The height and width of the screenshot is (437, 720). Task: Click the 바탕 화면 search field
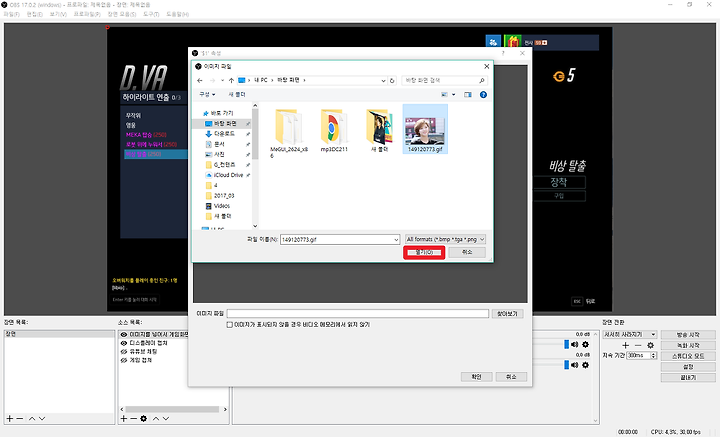[444, 80]
